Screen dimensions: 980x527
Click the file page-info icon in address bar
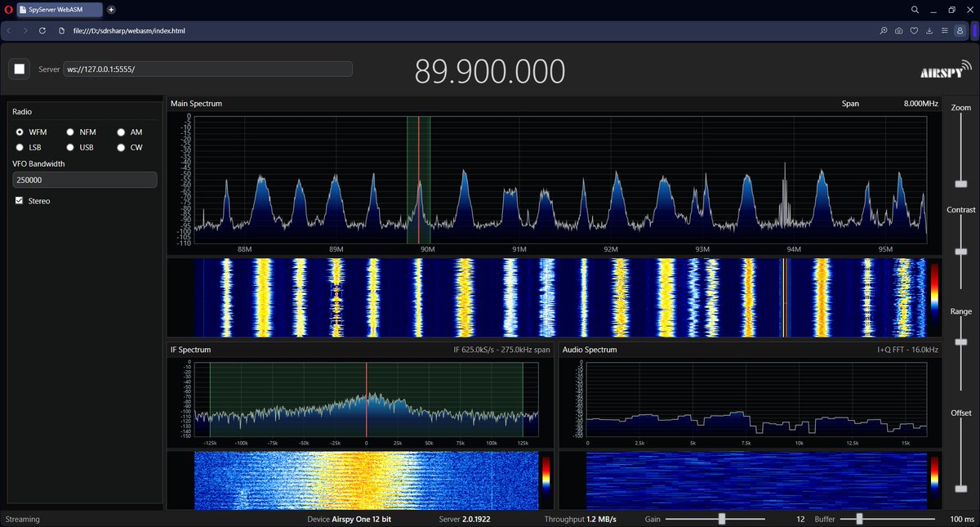pos(61,30)
